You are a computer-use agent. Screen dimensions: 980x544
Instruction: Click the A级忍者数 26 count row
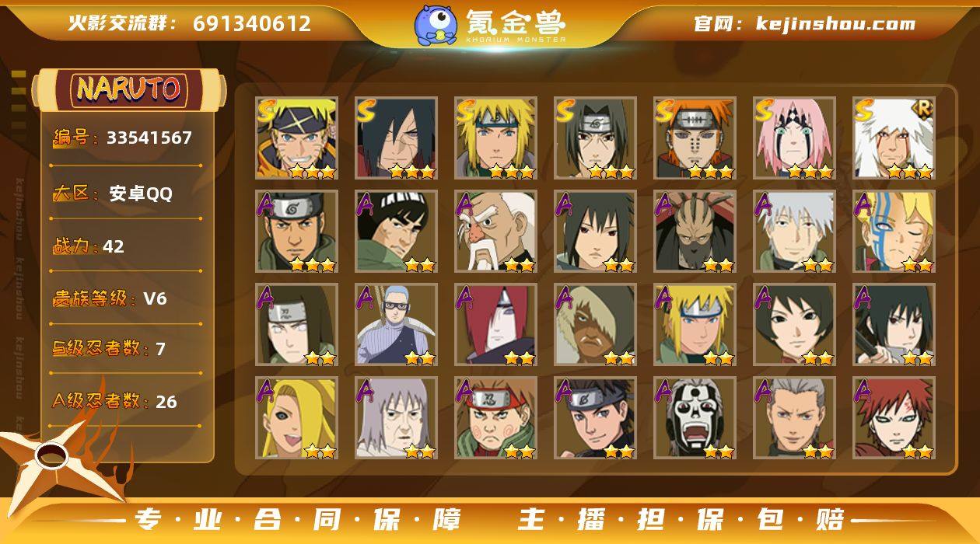115,401
